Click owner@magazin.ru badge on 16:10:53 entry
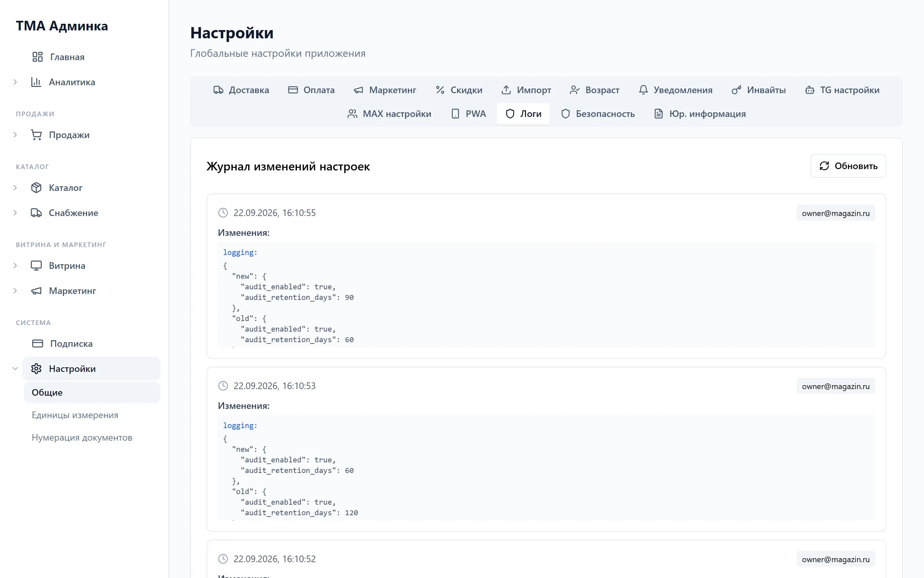The width and height of the screenshot is (924, 578). pyautogui.click(x=836, y=386)
